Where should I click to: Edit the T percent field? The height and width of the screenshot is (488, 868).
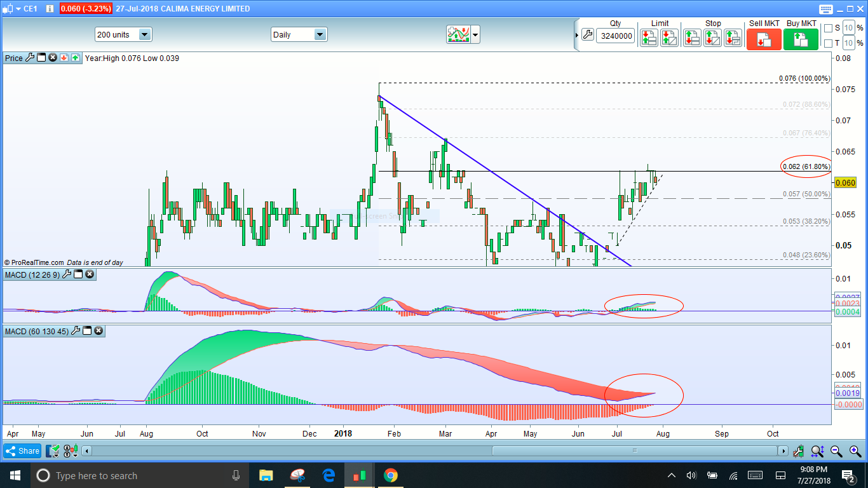click(848, 43)
